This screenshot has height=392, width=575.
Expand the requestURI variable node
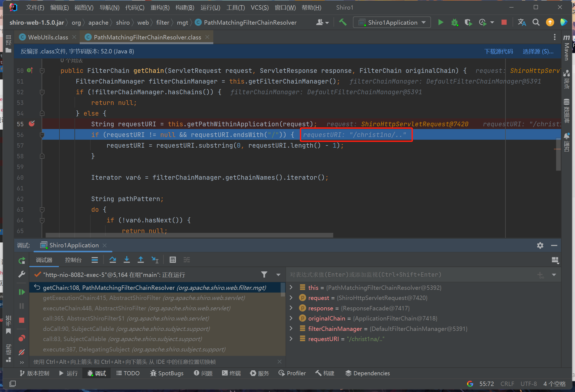coord(291,339)
